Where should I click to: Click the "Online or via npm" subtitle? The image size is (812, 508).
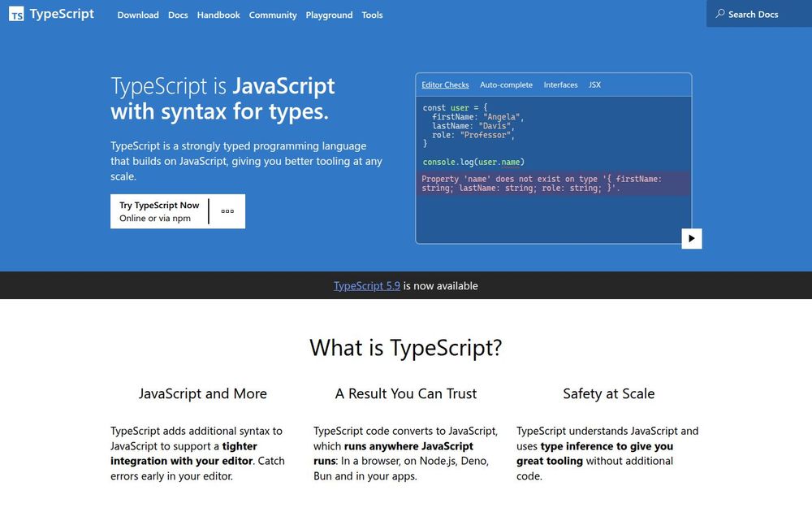(x=155, y=218)
